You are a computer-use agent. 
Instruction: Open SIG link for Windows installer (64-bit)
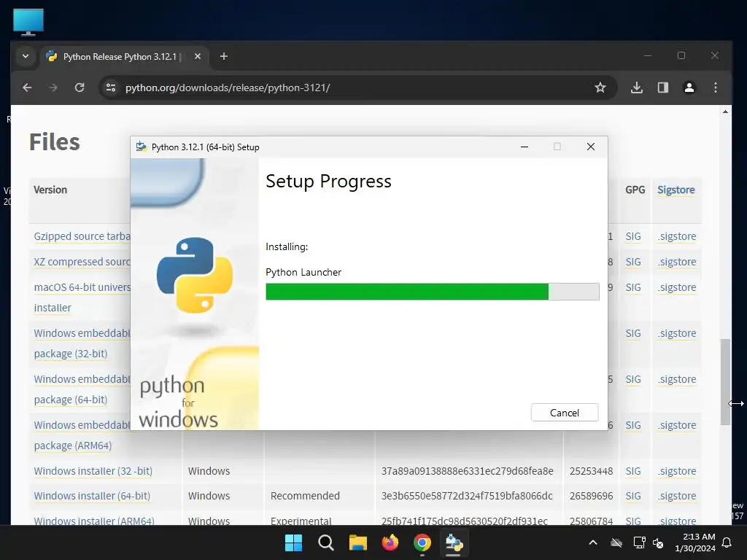point(633,496)
